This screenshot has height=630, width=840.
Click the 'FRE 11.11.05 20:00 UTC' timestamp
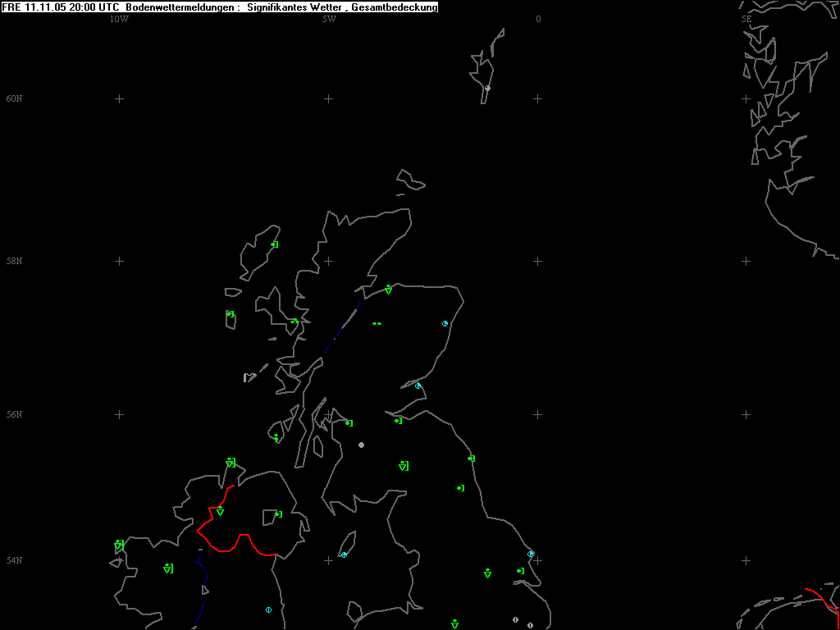click(x=61, y=7)
